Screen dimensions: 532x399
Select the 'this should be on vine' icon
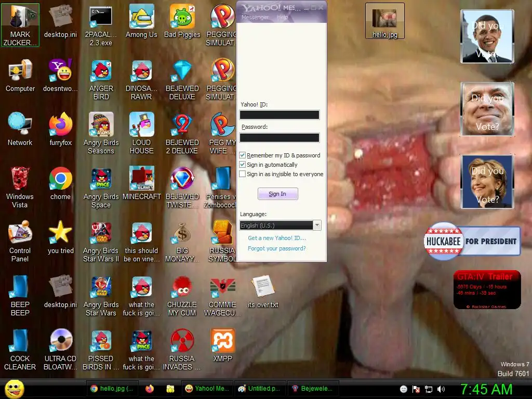[141, 242]
